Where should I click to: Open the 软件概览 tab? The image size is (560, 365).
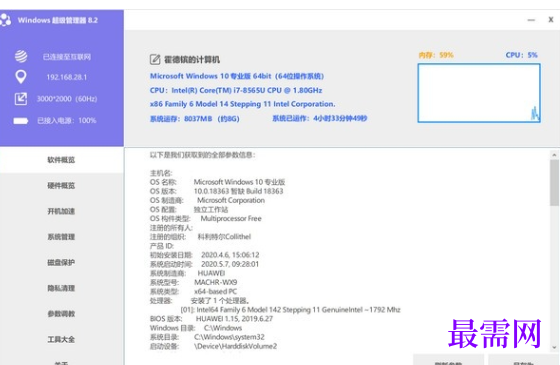point(61,160)
